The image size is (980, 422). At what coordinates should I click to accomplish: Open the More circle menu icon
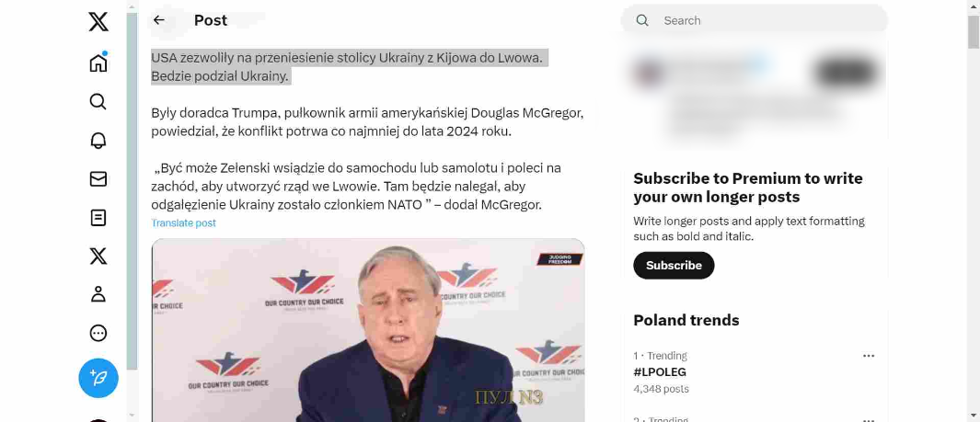[x=98, y=334]
